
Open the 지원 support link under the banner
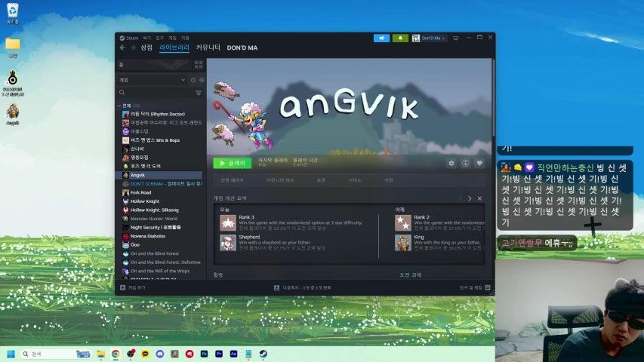tap(389, 180)
